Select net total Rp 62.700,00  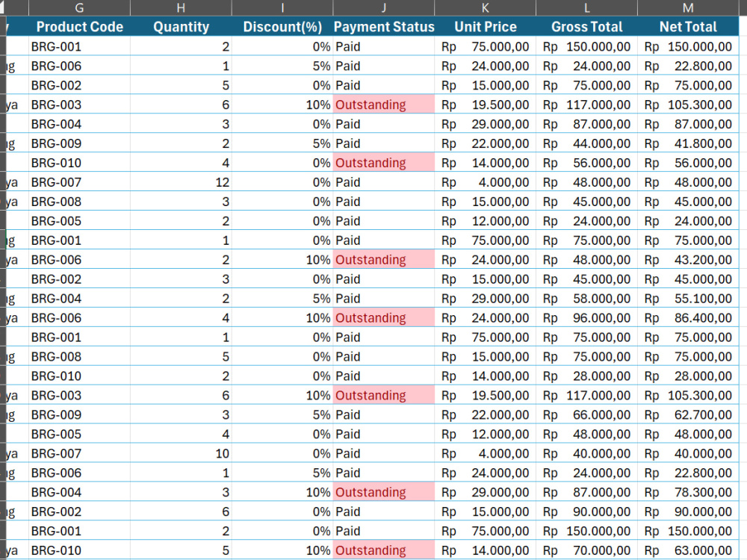689,414
